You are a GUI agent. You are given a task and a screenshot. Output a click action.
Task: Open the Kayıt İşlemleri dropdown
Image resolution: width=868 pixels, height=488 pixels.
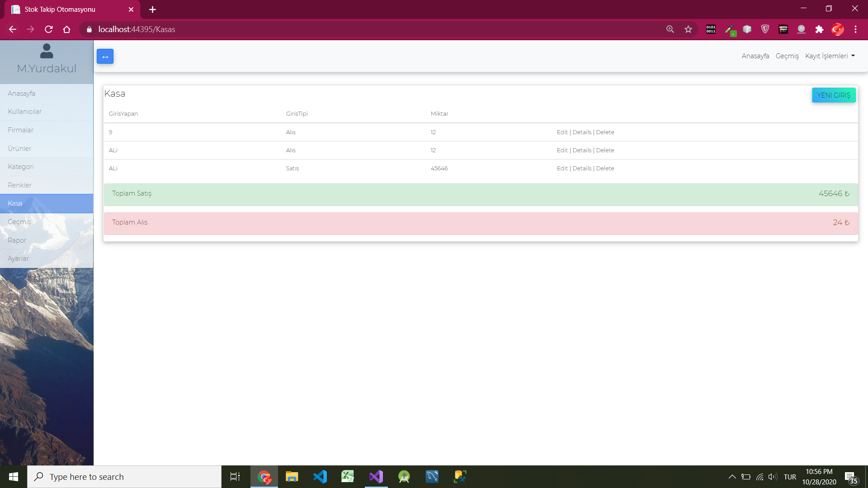pyautogui.click(x=830, y=56)
